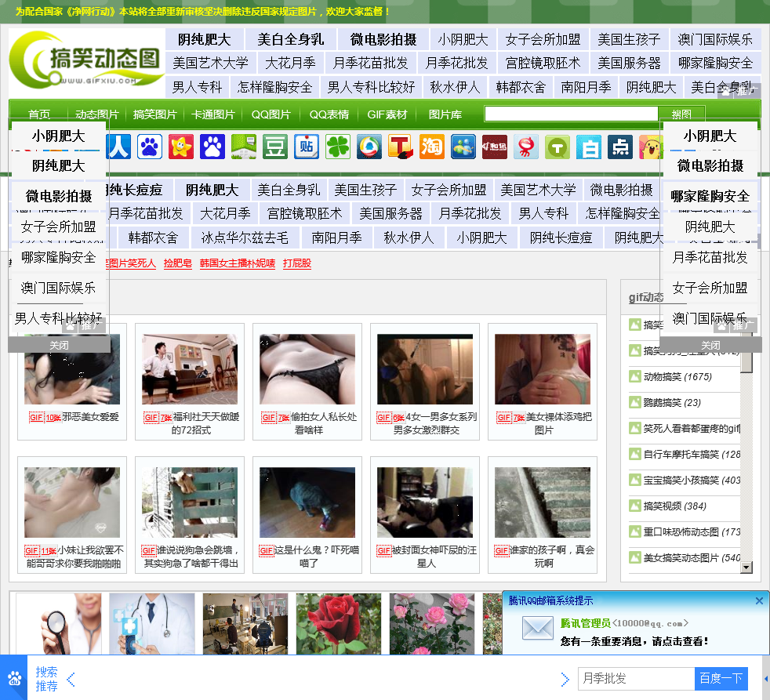Click 美国艺术大学 ad link in header

pos(210,63)
